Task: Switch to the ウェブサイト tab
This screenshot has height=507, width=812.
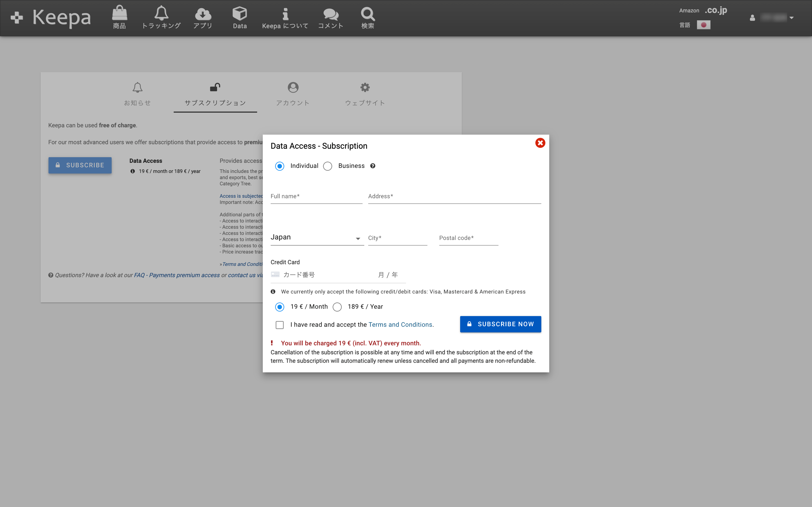Action: (x=365, y=94)
